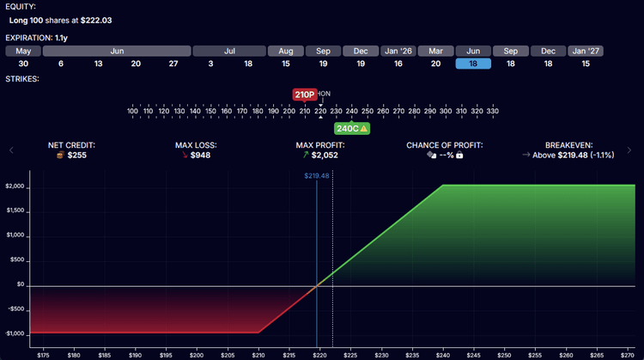The height and width of the screenshot is (360, 644).
Task: Choose the Mar 20 expiration date
Action: point(435,64)
